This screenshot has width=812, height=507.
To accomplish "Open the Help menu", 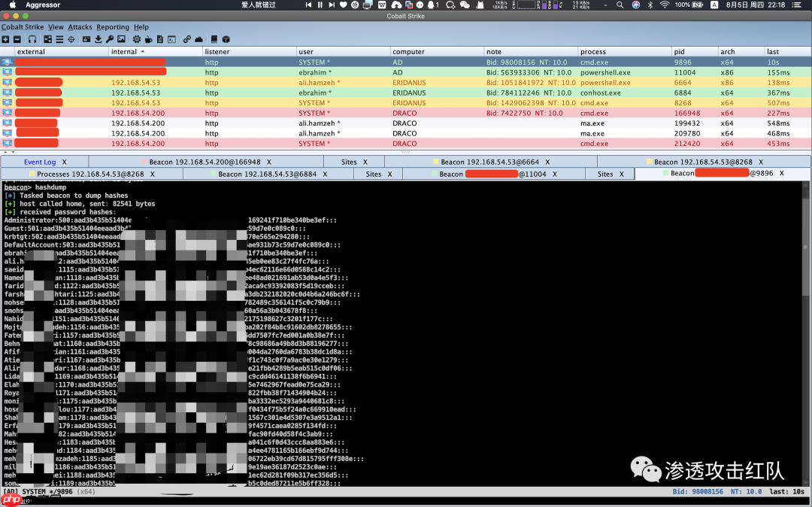I will click(x=141, y=27).
